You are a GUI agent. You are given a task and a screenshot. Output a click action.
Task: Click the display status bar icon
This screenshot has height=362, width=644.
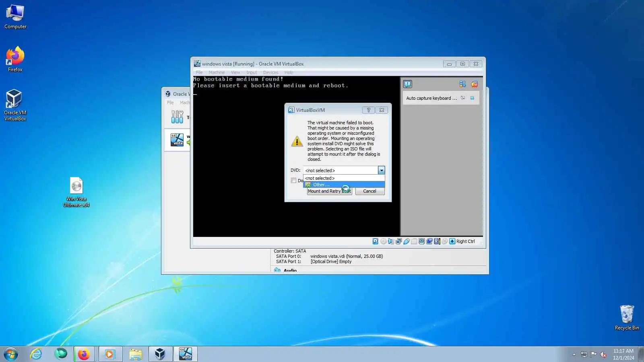coord(421,241)
